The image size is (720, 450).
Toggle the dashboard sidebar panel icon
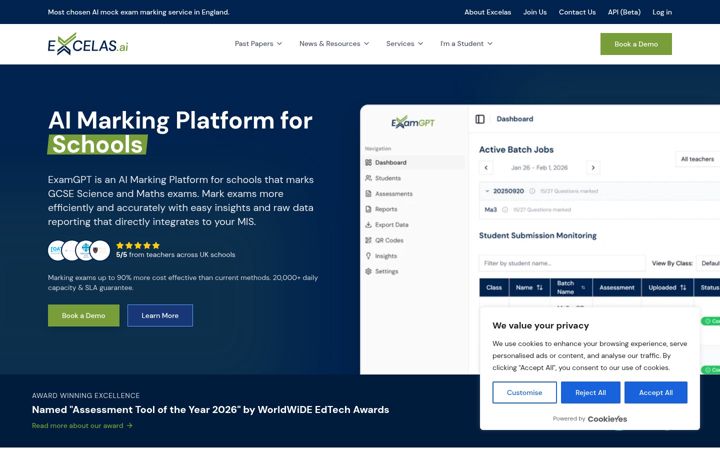[x=480, y=119]
